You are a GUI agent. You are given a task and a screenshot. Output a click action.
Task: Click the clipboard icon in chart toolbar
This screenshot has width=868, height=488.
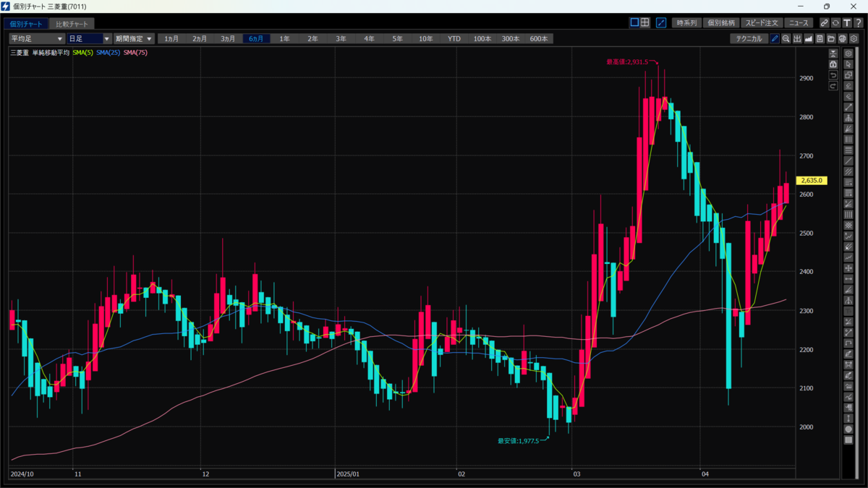[x=820, y=38]
